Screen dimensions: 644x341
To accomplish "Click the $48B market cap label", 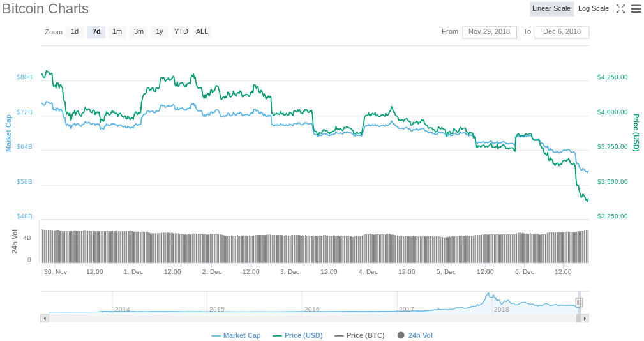I will point(24,216).
